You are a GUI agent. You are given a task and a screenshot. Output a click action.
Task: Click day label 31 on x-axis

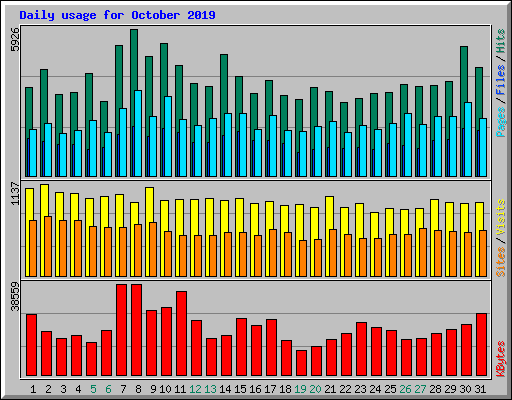(480, 389)
